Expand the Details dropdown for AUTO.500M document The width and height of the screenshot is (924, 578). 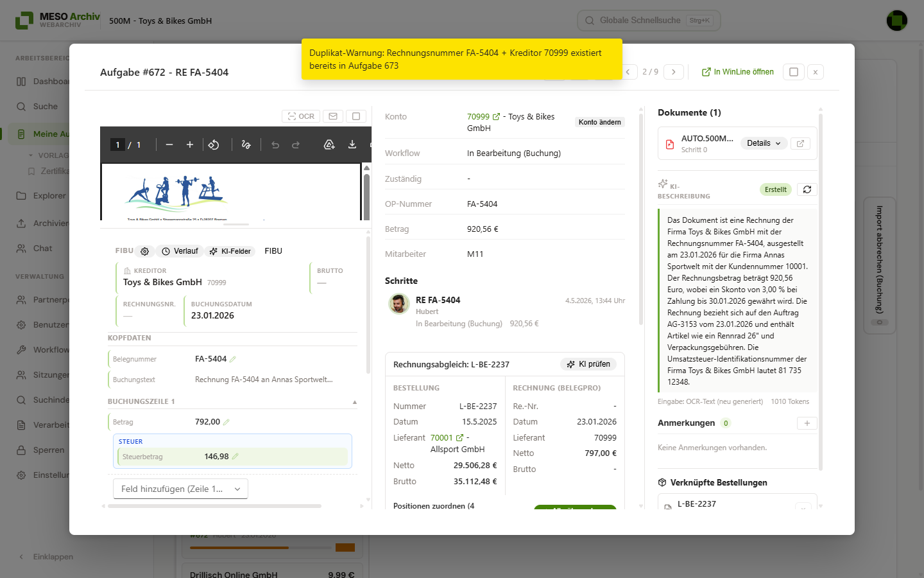(x=764, y=143)
